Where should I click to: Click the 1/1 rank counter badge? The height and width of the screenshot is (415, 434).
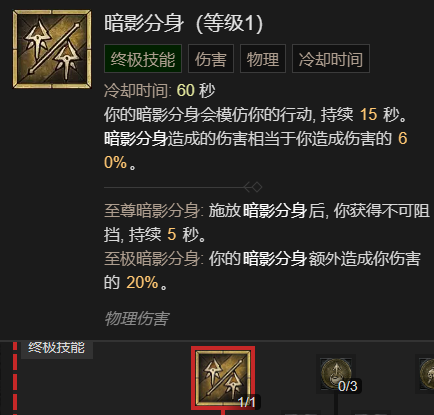pyautogui.click(x=247, y=402)
